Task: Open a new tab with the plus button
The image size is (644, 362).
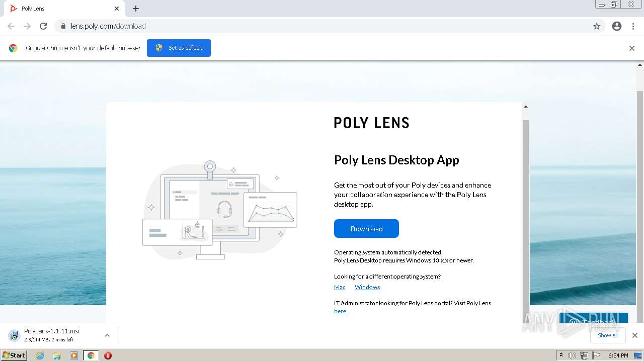Action: pos(136,9)
